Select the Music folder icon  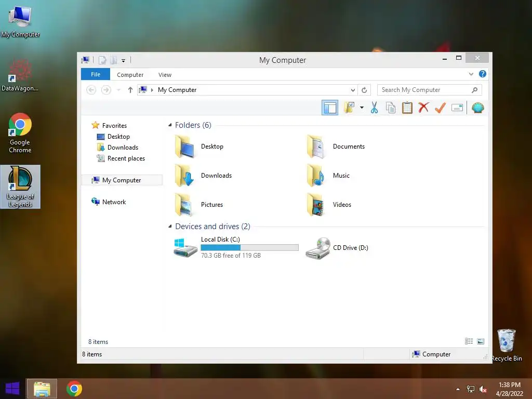pyautogui.click(x=316, y=176)
